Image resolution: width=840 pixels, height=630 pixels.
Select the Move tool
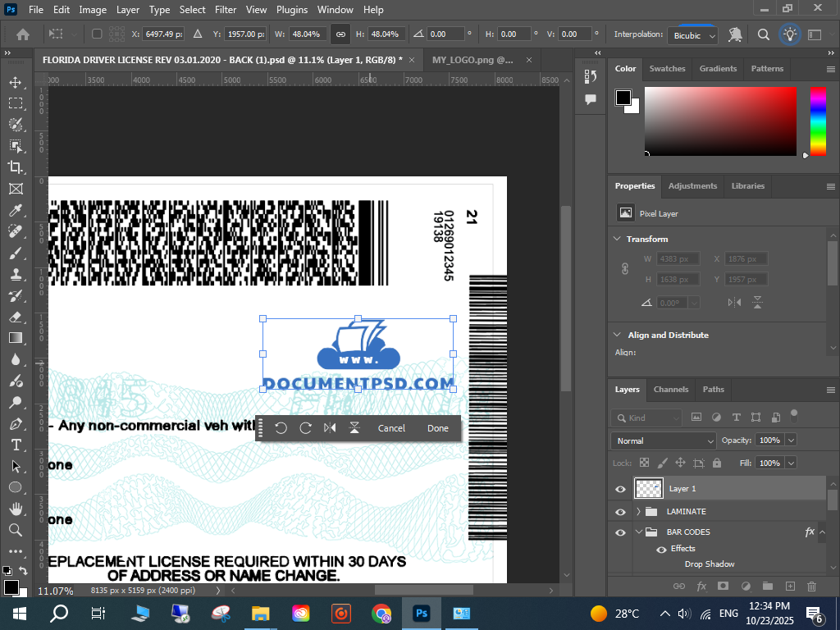[16, 83]
